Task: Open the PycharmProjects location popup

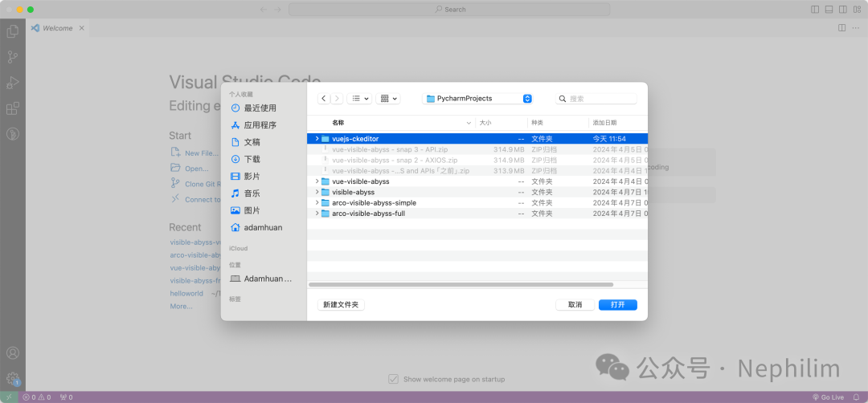Action: tap(477, 99)
